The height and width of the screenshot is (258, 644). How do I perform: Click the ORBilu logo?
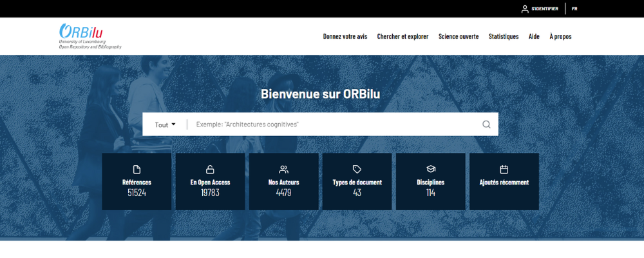pos(90,36)
